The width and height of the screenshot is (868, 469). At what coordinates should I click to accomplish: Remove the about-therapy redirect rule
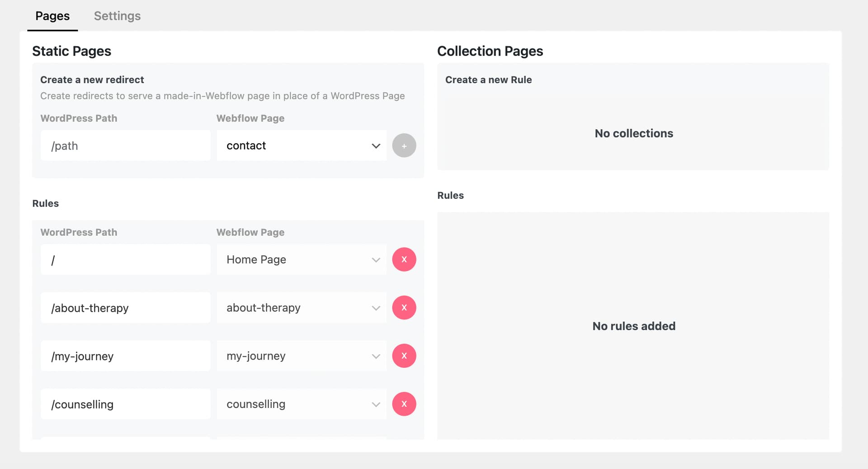pos(404,308)
